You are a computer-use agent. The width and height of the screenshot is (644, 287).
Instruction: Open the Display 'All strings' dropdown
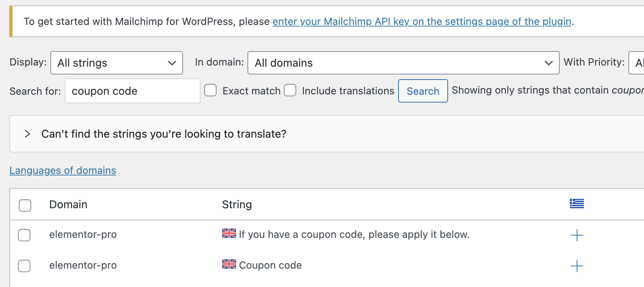(117, 63)
